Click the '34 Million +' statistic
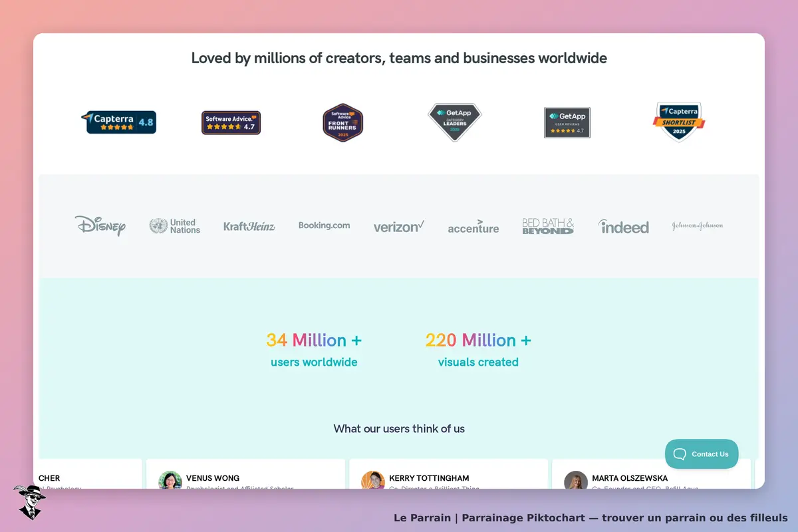798x532 pixels. click(x=314, y=340)
